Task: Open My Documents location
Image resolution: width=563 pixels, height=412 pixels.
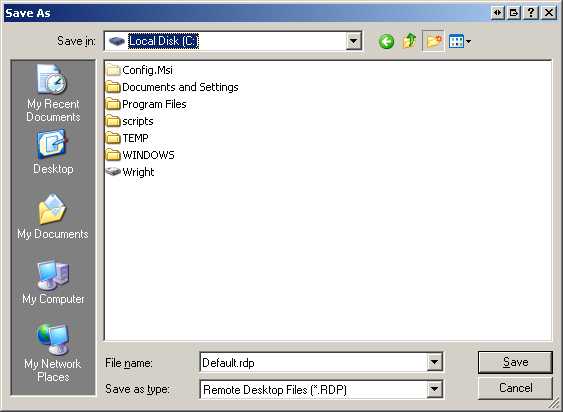Action: pyautogui.click(x=53, y=217)
